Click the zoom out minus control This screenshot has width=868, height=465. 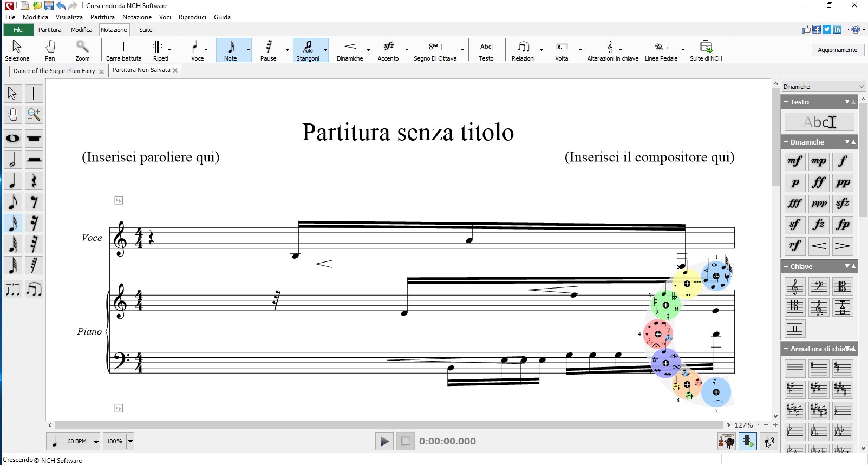pyautogui.click(x=766, y=425)
